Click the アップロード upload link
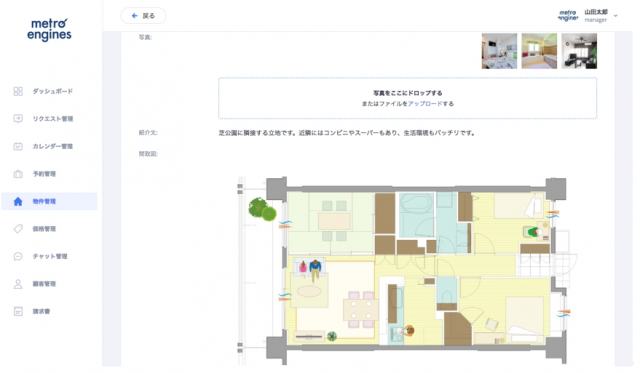 click(x=425, y=104)
